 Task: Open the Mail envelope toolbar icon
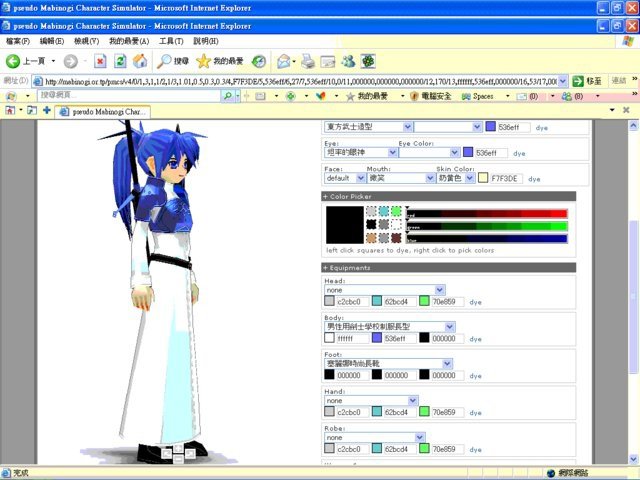284,61
